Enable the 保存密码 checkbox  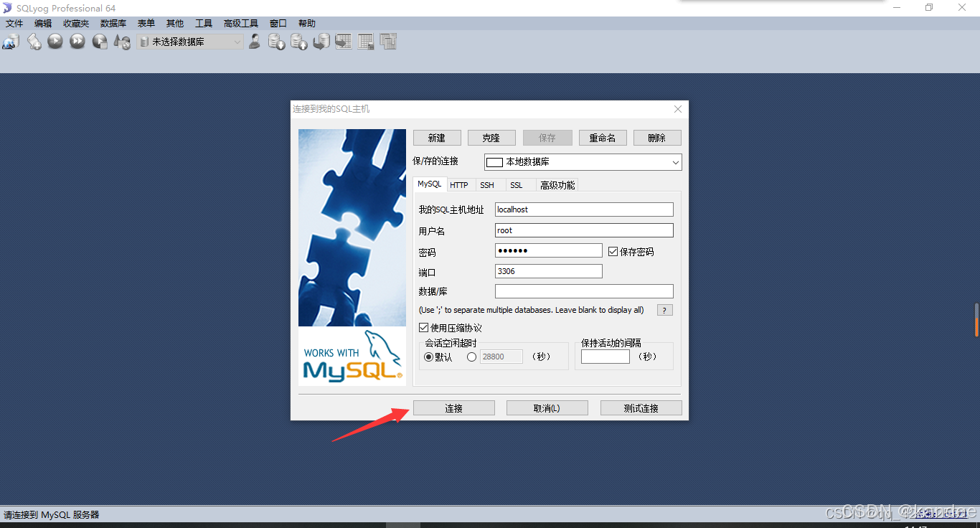(613, 250)
